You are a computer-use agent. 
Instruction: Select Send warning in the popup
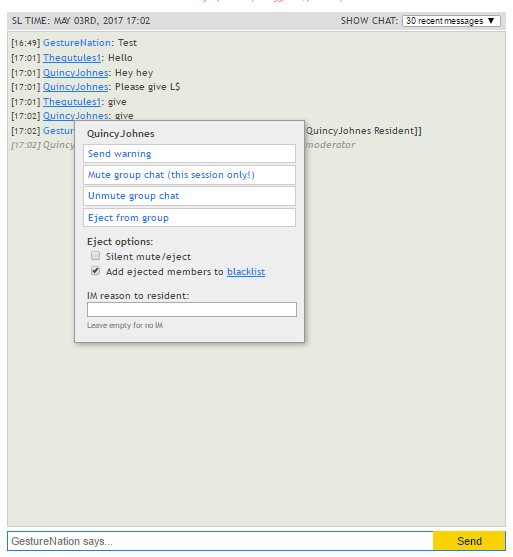tap(189, 154)
